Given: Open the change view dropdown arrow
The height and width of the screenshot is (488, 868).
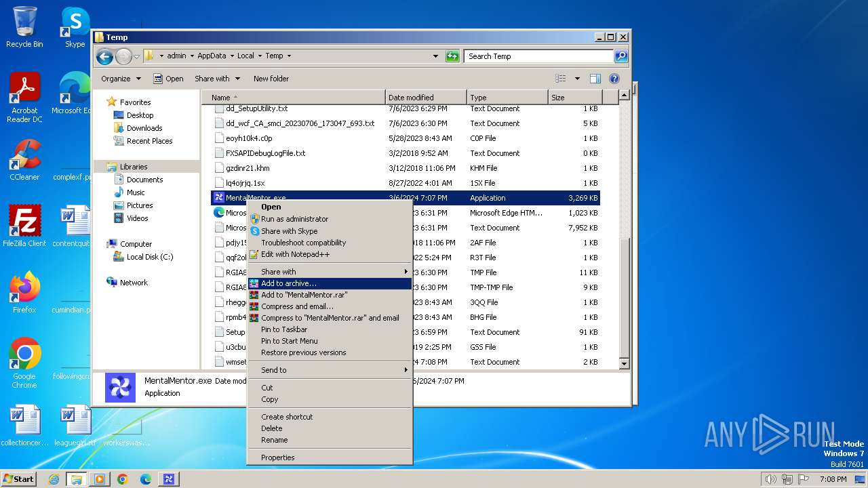Looking at the screenshot, I should pyautogui.click(x=577, y=79).
